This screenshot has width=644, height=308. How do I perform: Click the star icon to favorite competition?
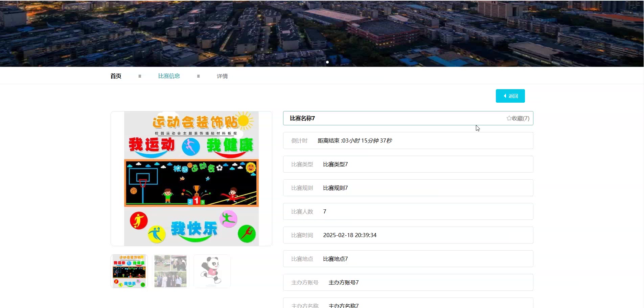509,118
